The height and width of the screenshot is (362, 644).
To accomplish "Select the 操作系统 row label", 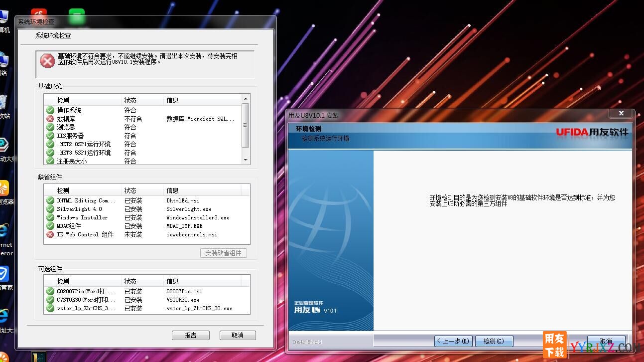I will [x=69, y=110].
